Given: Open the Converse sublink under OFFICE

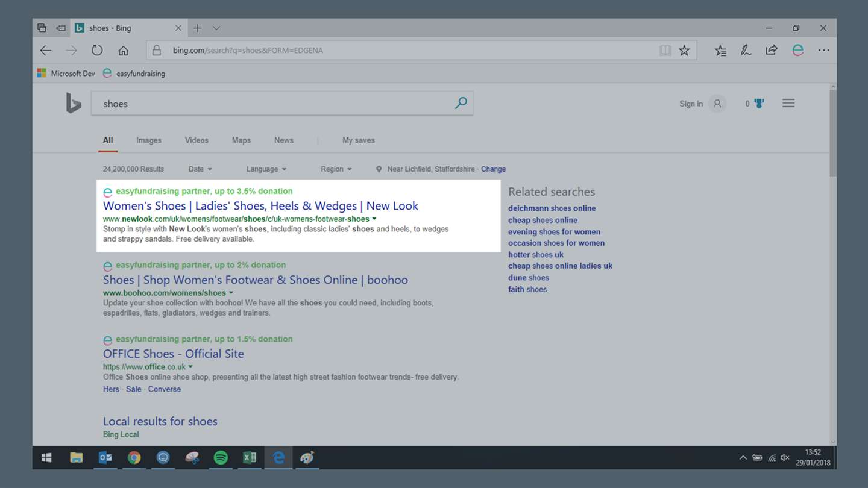Looking at the screenshot, I should tap(165, 389).
